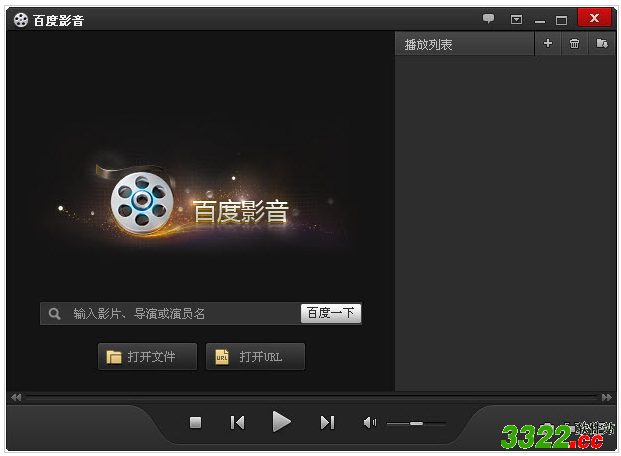This screenshot has width=621, height=456.
Task: Click the film reel app logo in title bar
Action: click(21, 20)
